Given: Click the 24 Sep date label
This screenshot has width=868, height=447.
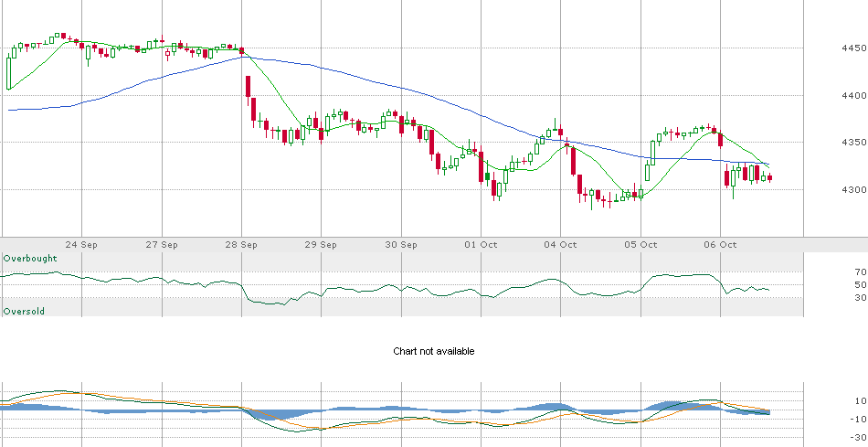Looking at the screenshot, I should (x=82, y=245).
